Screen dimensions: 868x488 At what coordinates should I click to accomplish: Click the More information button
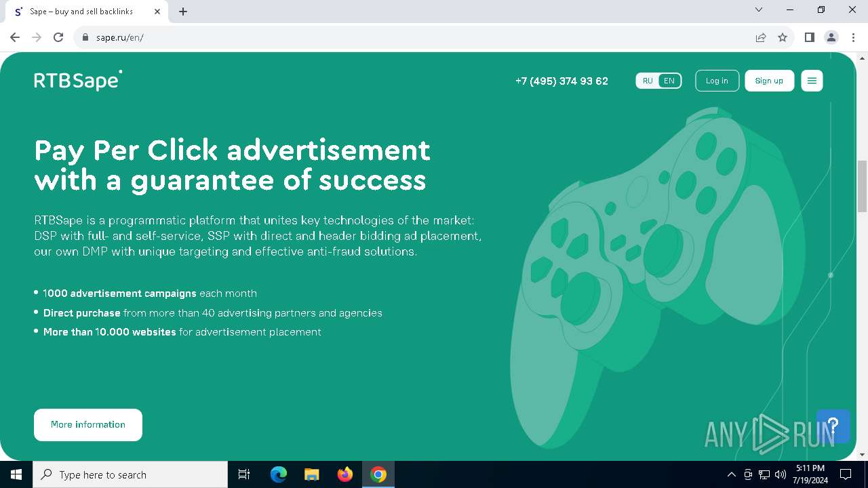(x=88, y=425)
